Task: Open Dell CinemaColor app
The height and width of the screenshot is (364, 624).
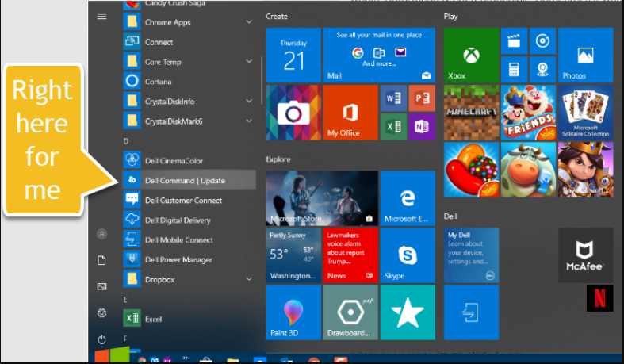Action: [189, 161]
